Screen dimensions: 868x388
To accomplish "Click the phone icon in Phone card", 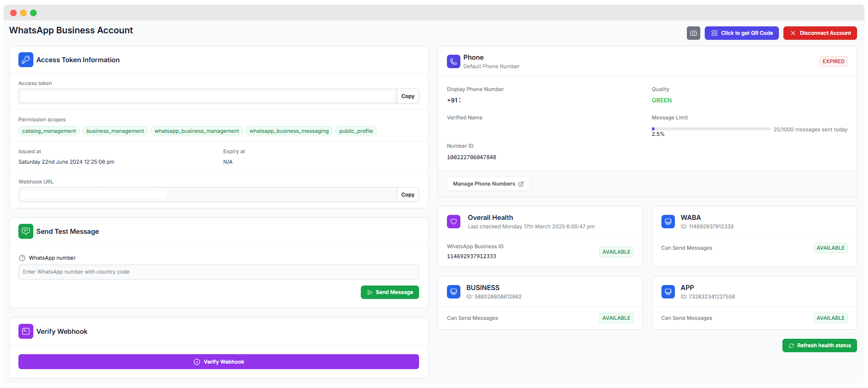I will click(x=453, y=62).
